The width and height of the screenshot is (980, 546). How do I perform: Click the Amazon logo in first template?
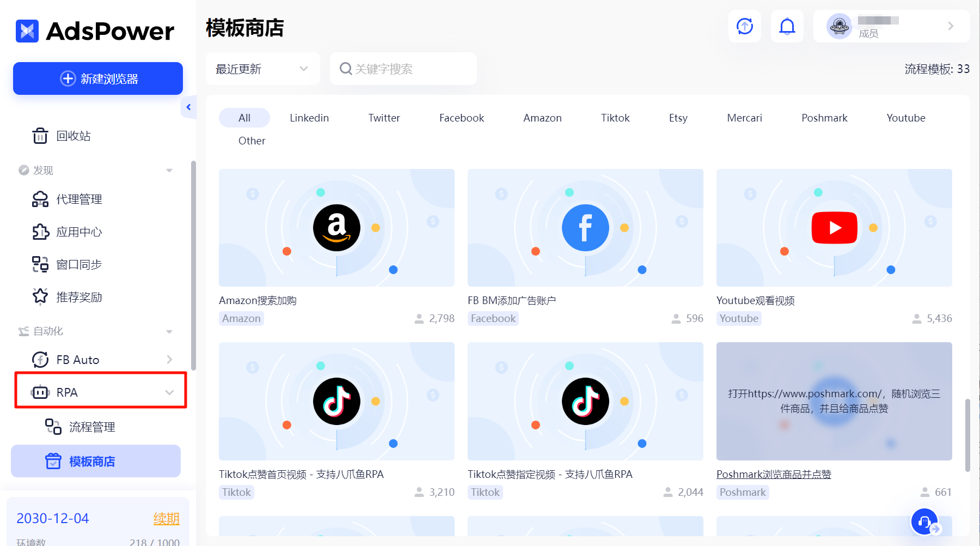coord(336,228)
